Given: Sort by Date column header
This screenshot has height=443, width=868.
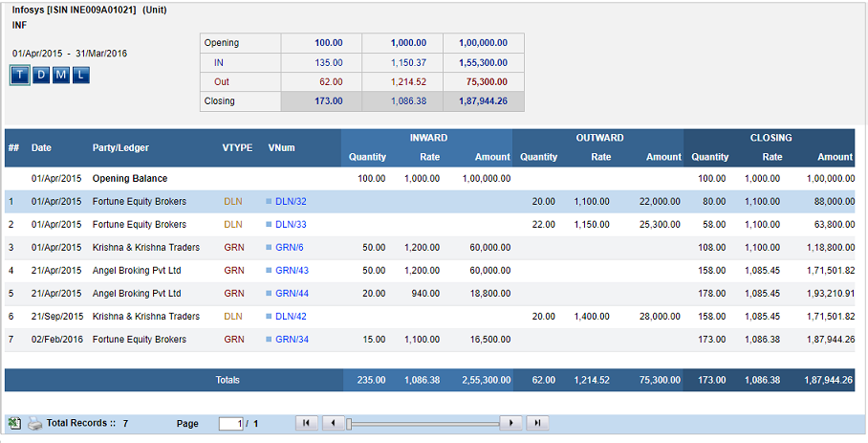Looking at the screenshot, I should pos(41,148).
